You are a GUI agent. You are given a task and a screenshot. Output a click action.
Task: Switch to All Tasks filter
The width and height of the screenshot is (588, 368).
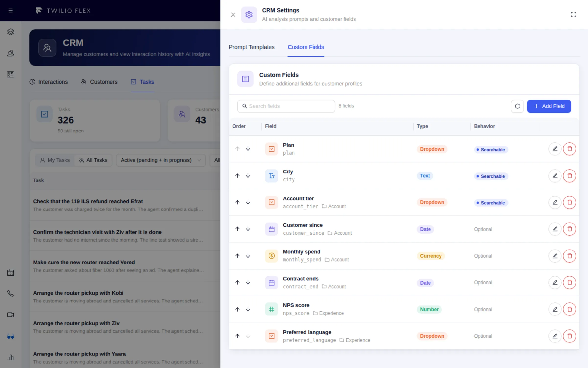(x=93, y=160)
